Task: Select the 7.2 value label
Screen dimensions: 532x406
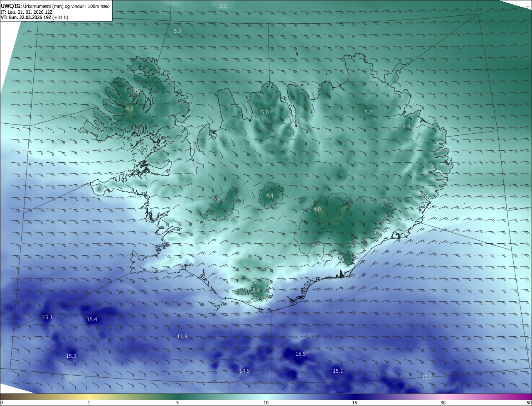Action: coord(223,6)
